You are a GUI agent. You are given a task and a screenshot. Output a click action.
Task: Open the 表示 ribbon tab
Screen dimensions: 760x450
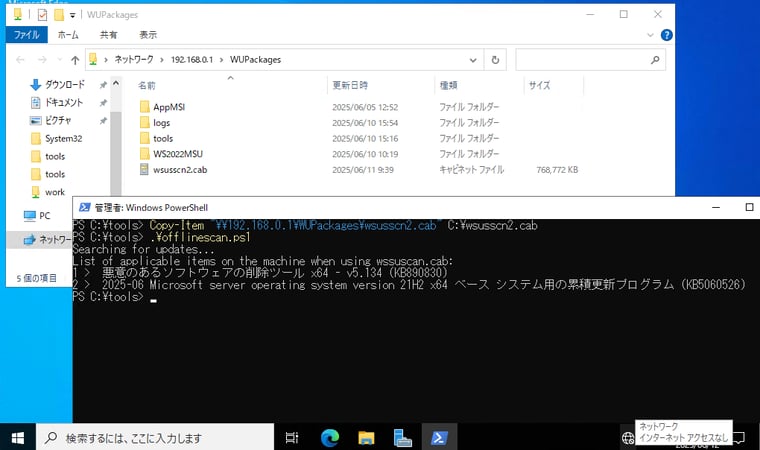tap(148, 35)
